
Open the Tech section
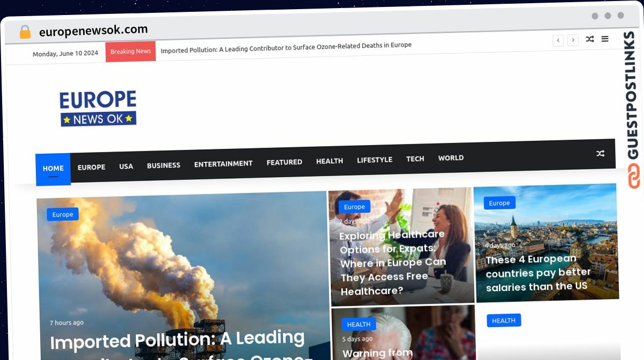point(415,159)
